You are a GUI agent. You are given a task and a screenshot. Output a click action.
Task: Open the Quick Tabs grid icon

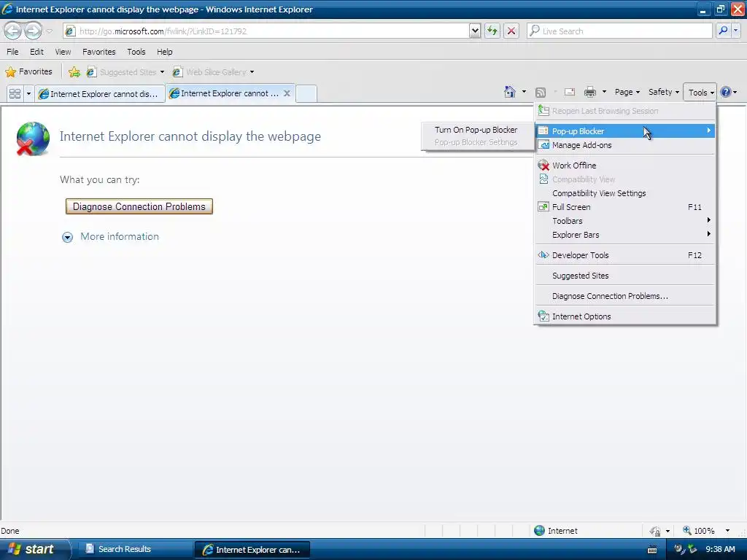click(x=15, y=93)
